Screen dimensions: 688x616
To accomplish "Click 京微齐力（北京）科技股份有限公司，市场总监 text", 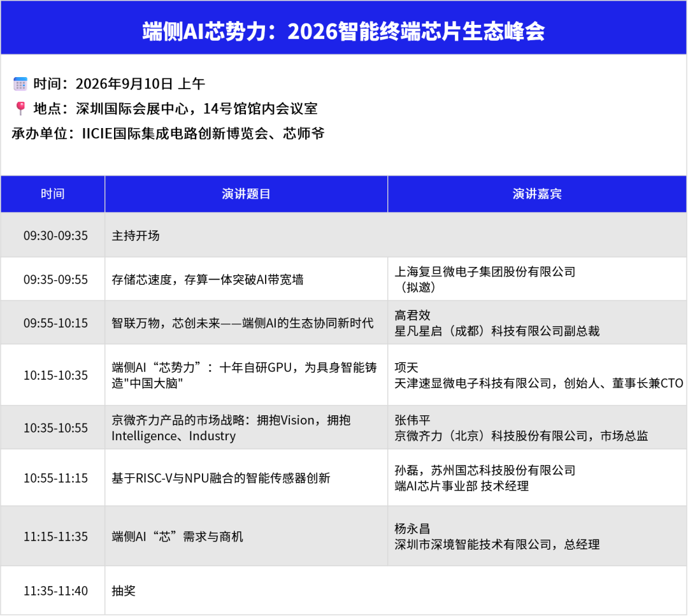I will tap(521, 436).
